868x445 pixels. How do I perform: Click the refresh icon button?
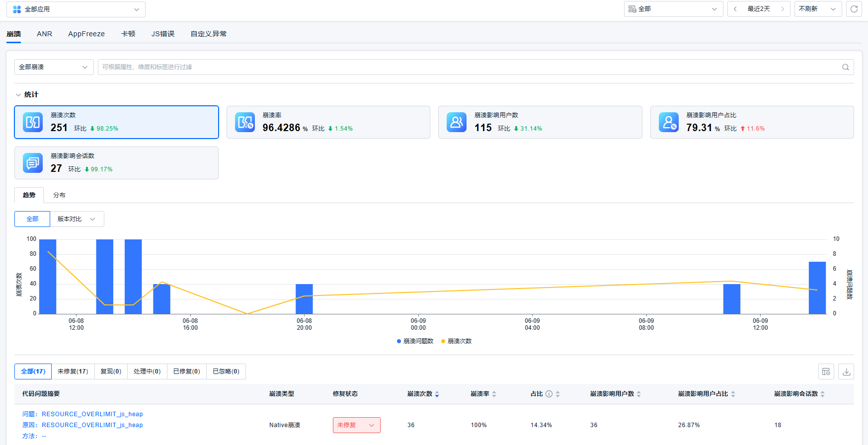pyautogui.click(x=854, y=9)
